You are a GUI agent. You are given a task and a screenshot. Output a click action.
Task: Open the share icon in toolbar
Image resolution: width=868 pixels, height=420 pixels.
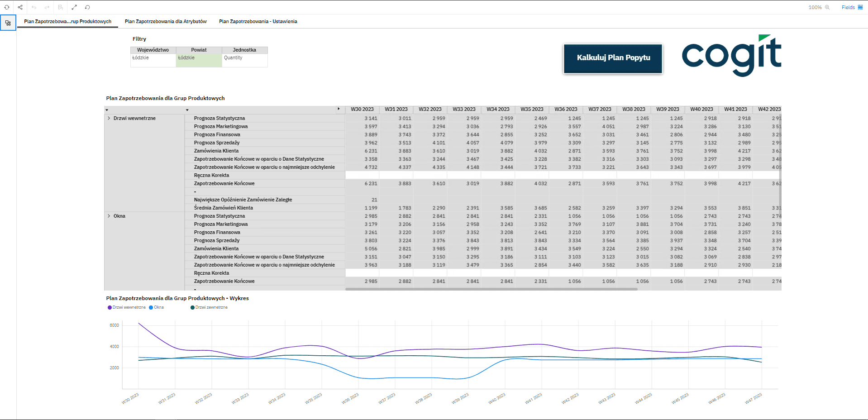pos(20,7)
